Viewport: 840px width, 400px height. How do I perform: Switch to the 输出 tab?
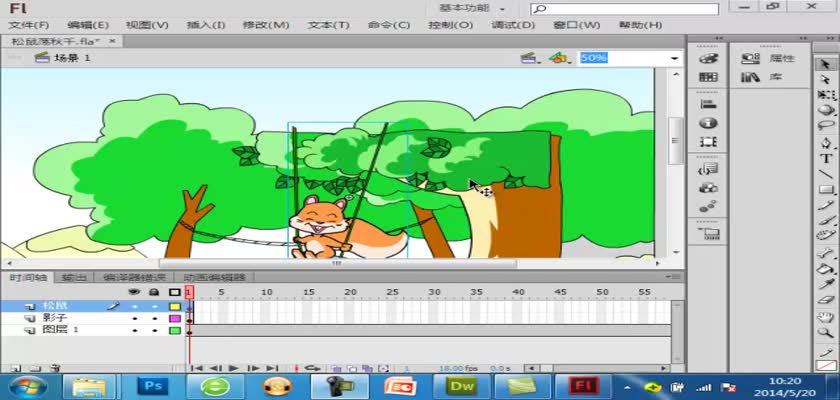(x=74, y=277)
